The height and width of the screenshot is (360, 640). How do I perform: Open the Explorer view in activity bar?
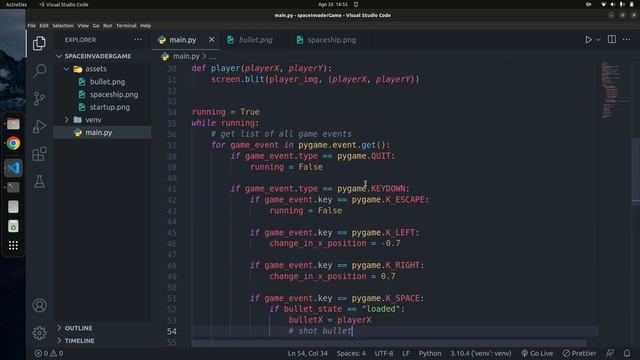pos(39,43)
